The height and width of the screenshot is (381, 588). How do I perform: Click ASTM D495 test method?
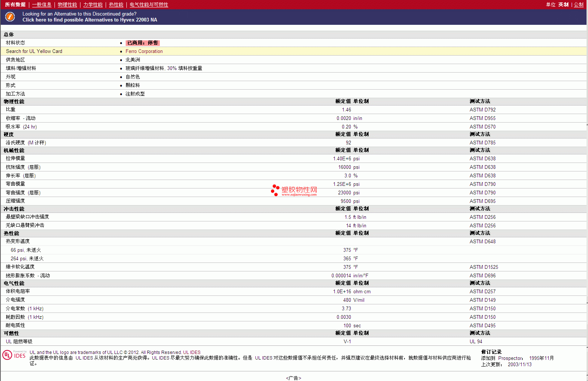coord(482,326)
